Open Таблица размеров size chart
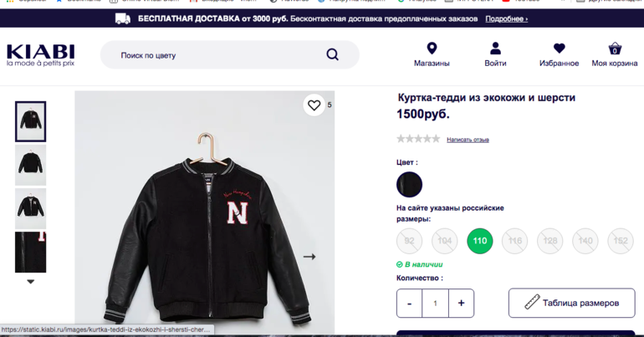Screen dimensions: 644x337 [571, 303]
